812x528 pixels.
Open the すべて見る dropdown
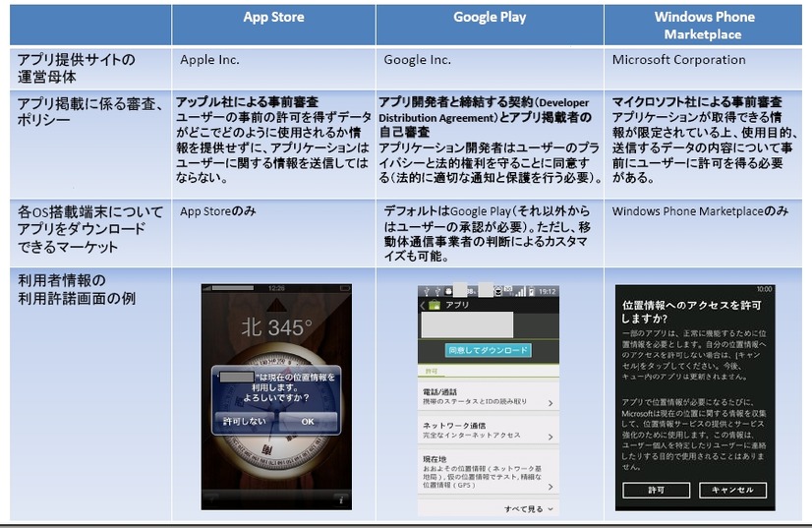point(529,509)
